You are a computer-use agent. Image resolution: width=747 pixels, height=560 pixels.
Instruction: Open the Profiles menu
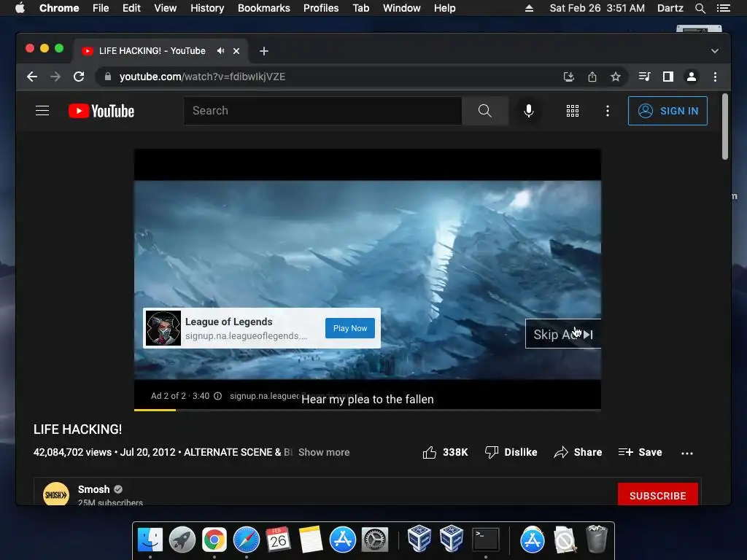[x=321, y=8]
